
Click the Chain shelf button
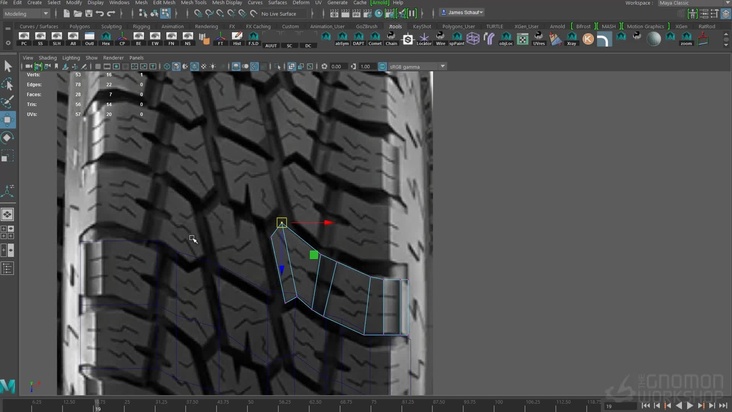(391, 38)
